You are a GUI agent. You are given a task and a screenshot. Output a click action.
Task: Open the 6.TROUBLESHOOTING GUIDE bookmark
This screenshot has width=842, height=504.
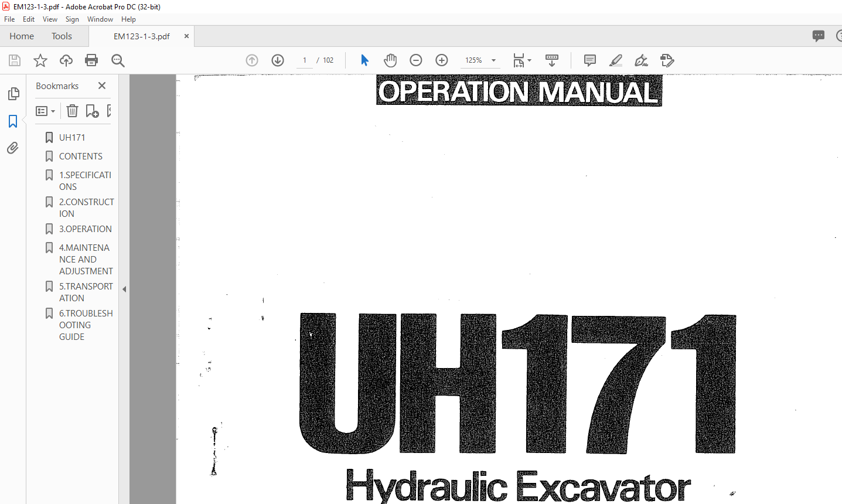coord(86,325)
